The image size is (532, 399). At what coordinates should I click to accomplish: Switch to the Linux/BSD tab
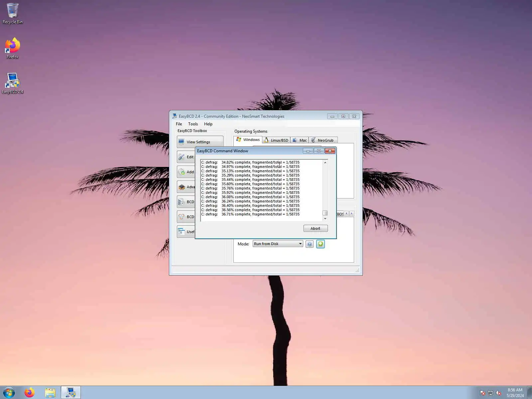[x=276, y=140]
